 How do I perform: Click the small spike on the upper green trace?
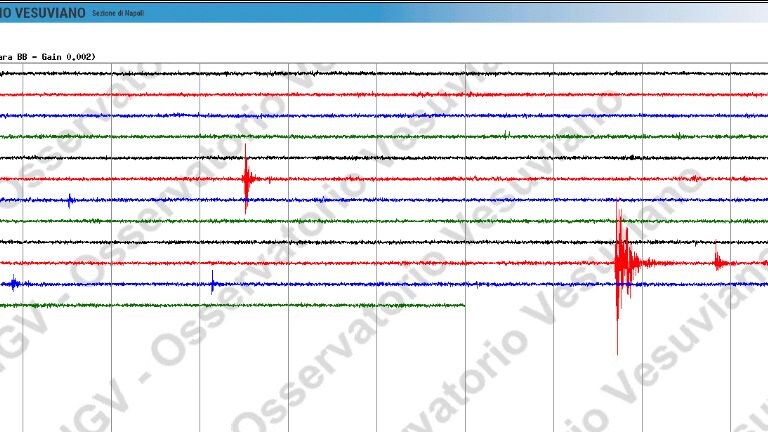tap(507, 134)
